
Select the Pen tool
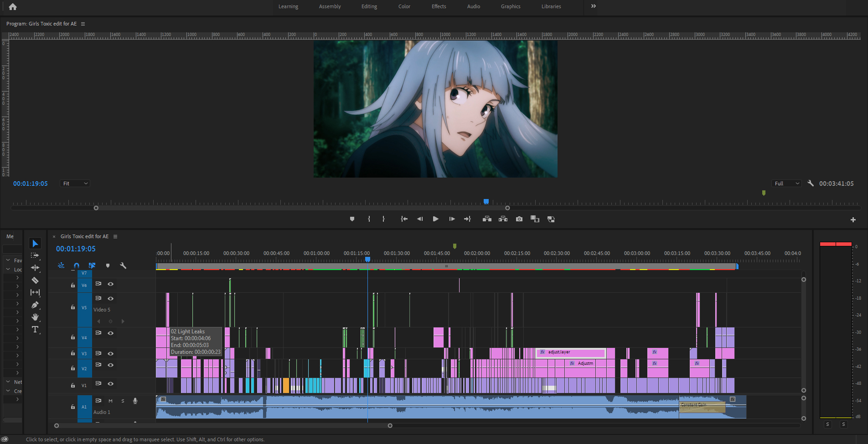(x=35, y=305)
